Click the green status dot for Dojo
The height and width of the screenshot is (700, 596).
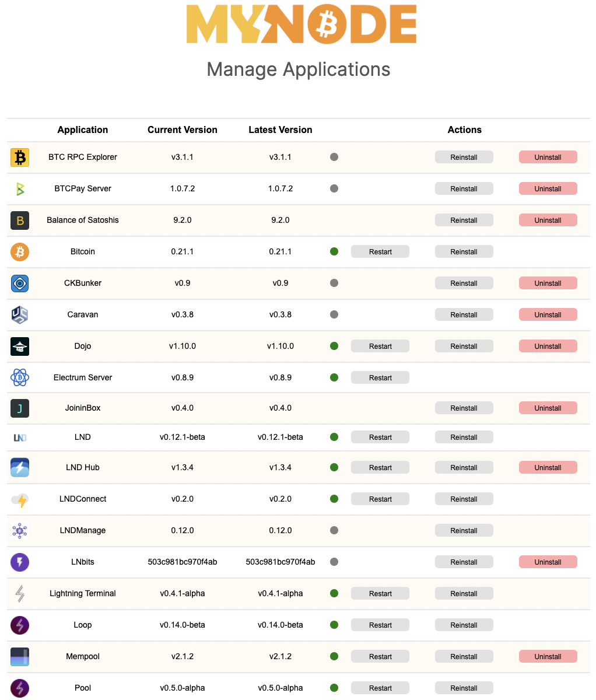click(334, 346)
